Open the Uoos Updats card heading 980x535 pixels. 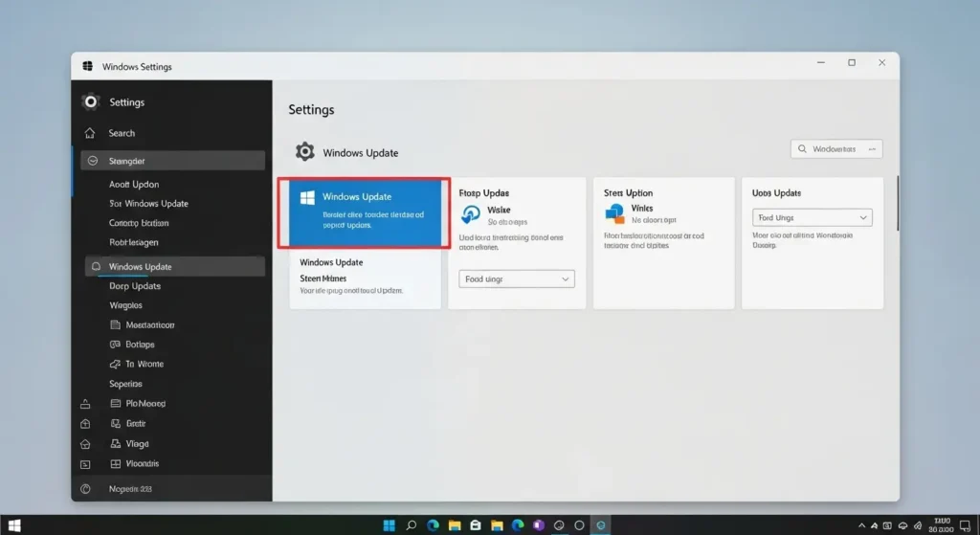click(x=776, y=193)
